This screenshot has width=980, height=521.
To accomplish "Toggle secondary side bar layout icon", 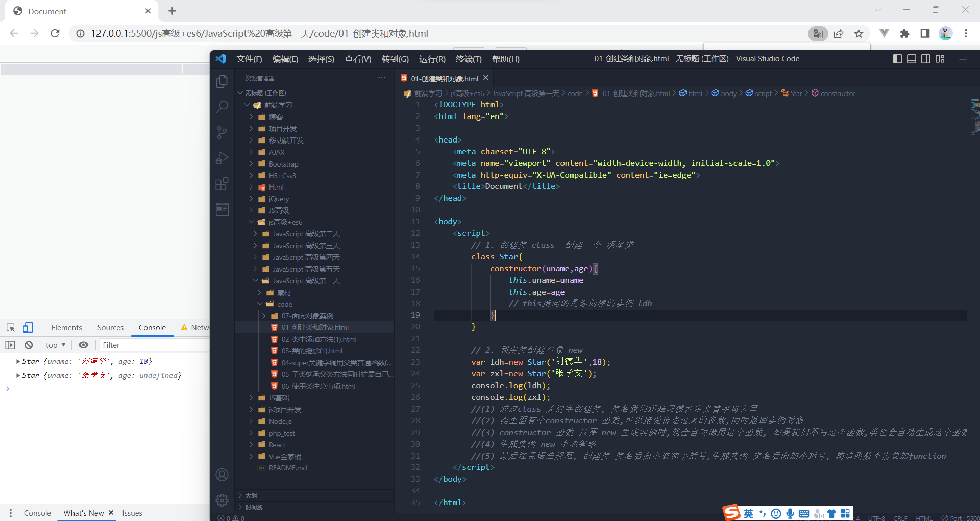I will pyautogui.click(x=926, y=59).
